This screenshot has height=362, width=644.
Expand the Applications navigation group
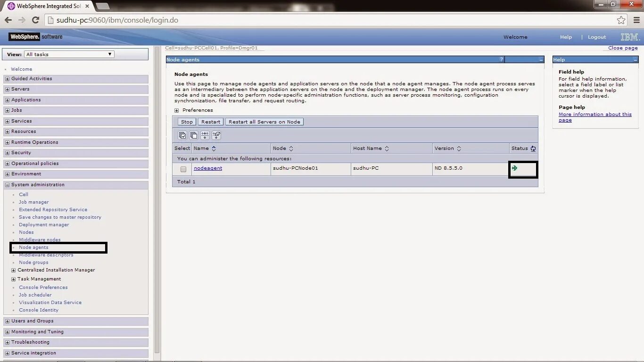pyautogui.click(x=8, y=100)
